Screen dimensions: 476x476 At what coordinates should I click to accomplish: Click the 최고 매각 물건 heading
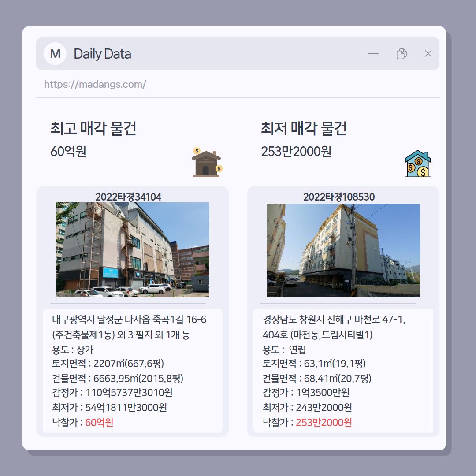(x=93, y=128)
